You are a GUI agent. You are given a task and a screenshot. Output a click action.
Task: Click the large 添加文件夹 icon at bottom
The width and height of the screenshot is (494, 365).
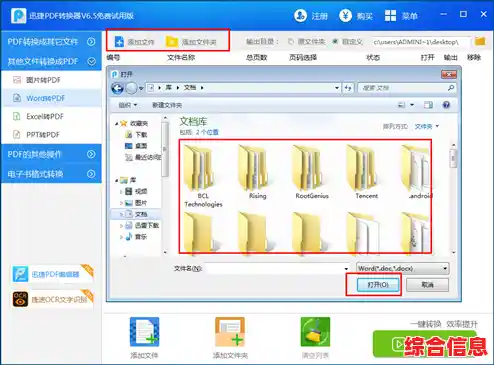tap(230, 332)
